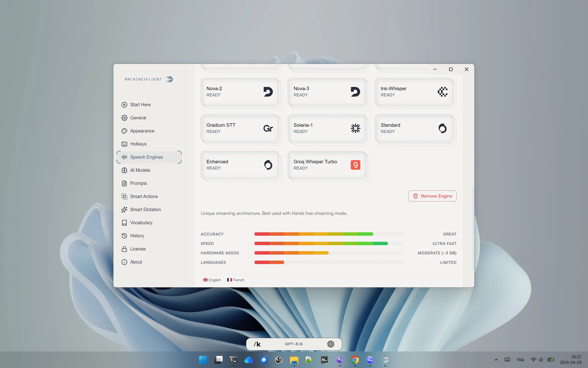Launch Google Chrome from taskbar
This screenshot has width=588, height=368.
pos(355,360)
